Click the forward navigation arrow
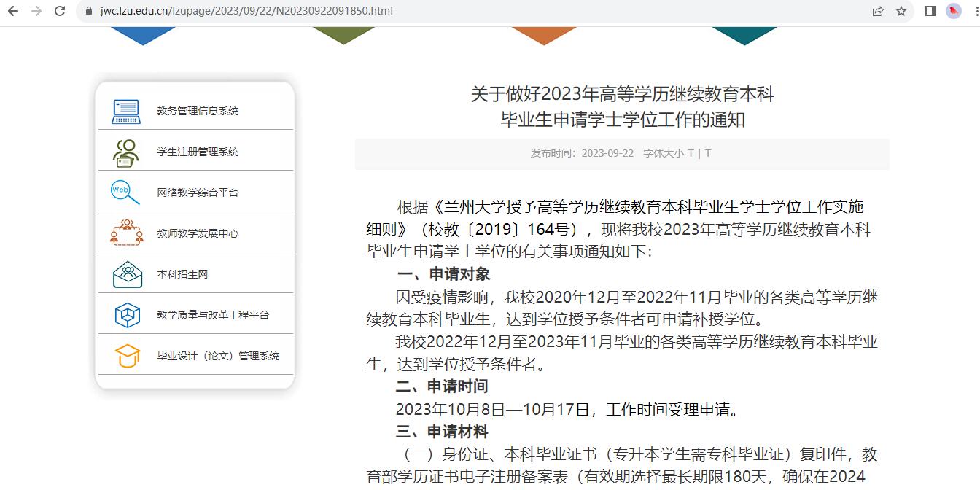The width and height of the screenshot is (980, 490). coord(37,12)
